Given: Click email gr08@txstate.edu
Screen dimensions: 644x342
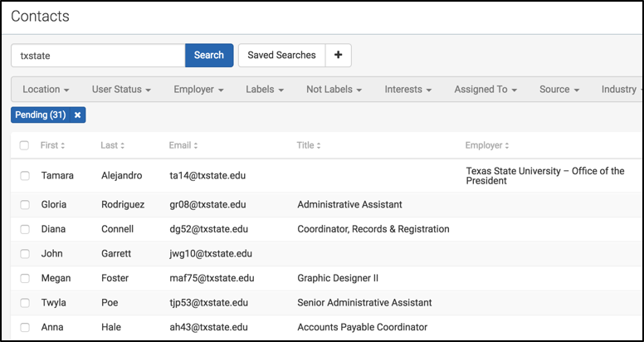Looking at the screenshot, I should click(x=207, y=204).
